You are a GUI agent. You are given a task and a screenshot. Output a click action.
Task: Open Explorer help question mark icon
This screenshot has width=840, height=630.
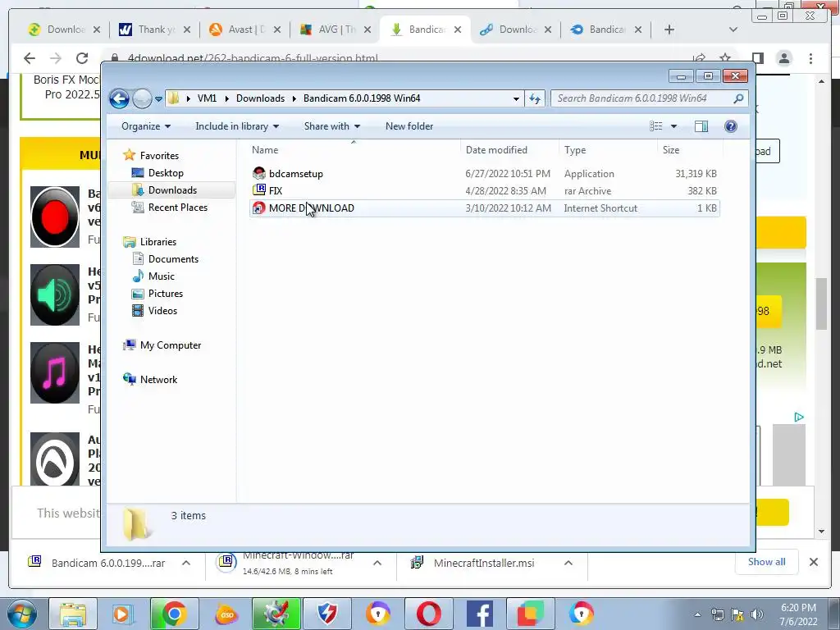click(731, 126)
